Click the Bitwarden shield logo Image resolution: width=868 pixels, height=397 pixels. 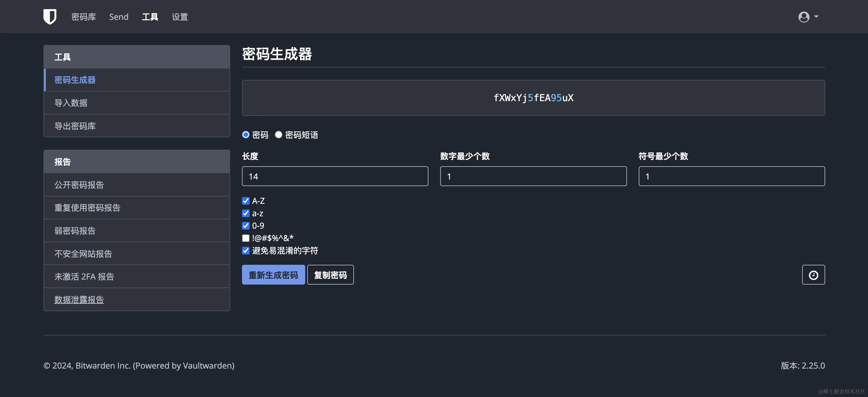click(50, 17)
